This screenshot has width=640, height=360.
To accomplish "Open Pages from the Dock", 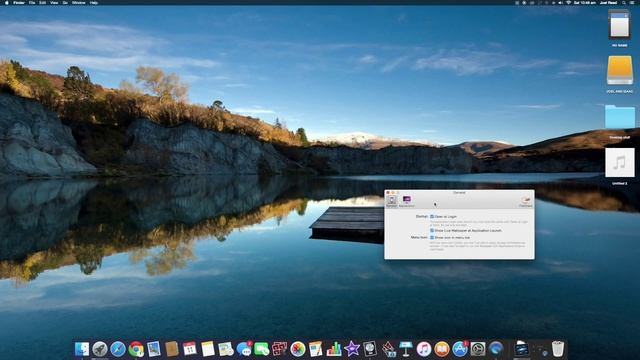I will click(316, 349).
